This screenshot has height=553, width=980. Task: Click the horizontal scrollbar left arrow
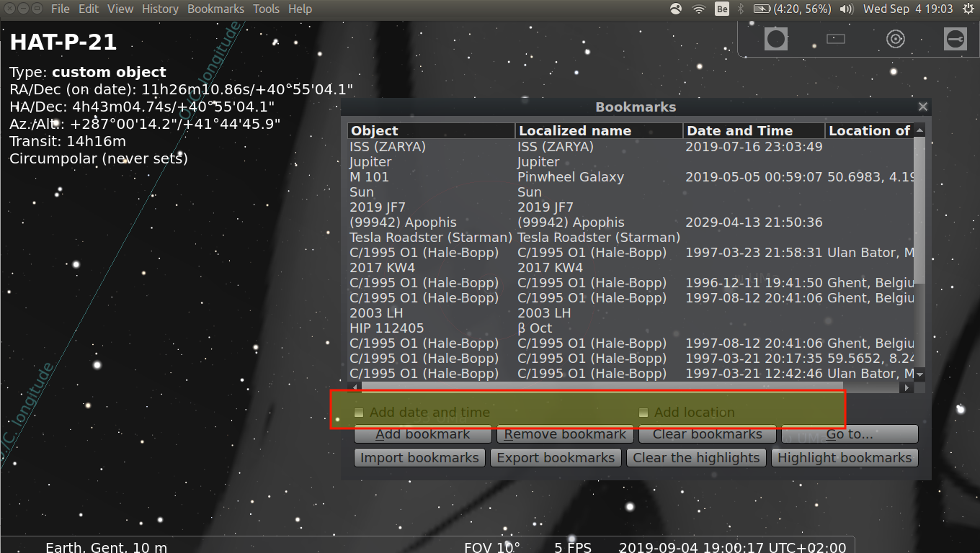[355, 387]
